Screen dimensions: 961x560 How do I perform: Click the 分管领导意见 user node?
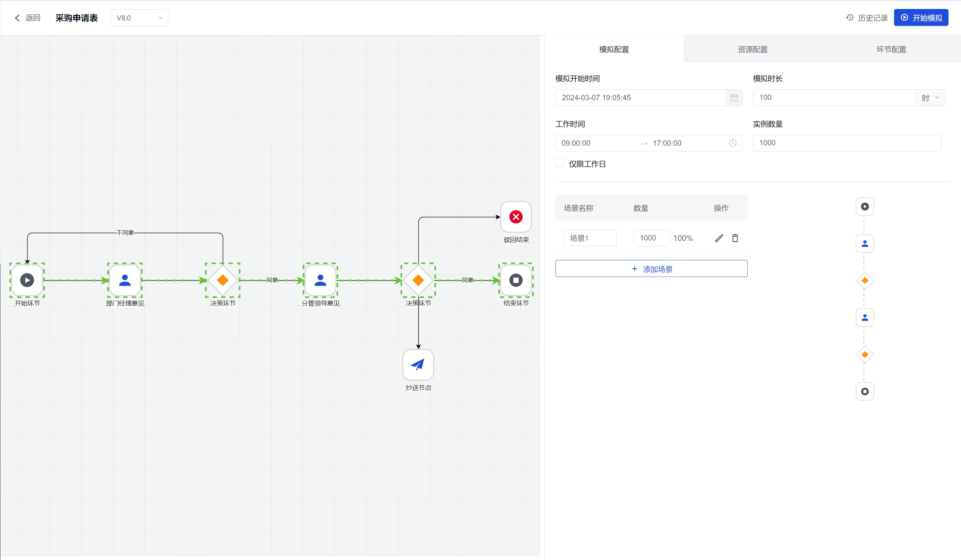pyautogui.click(x=320, y=280)
